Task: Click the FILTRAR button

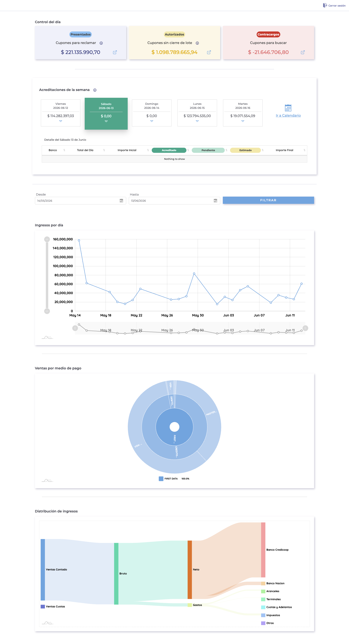Action: pyautogui.click(x=268, y=200)
